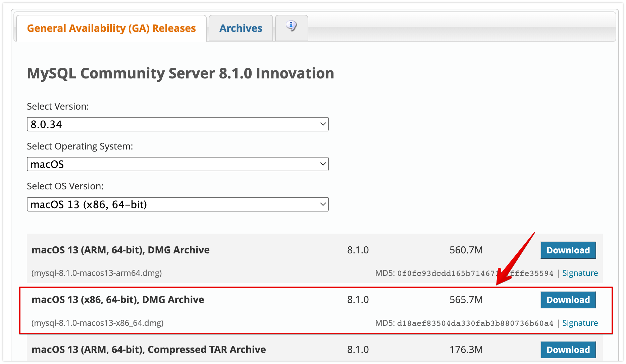Click the x86 DMG MD5 checksum value

tap(475, 323)
